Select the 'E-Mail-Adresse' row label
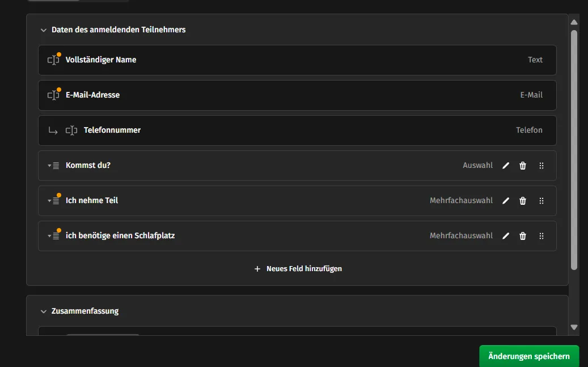The image size is (588, 367). pyautogui.click(x=92, y=95)
